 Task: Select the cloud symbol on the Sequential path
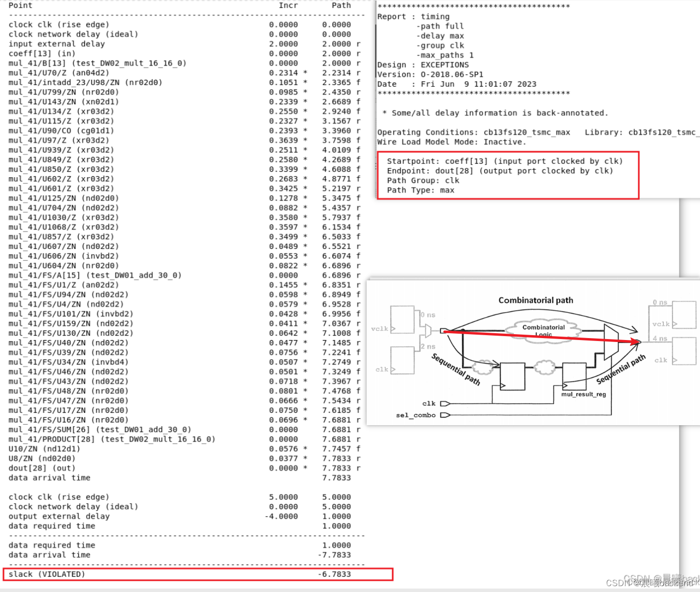point(482,368)
